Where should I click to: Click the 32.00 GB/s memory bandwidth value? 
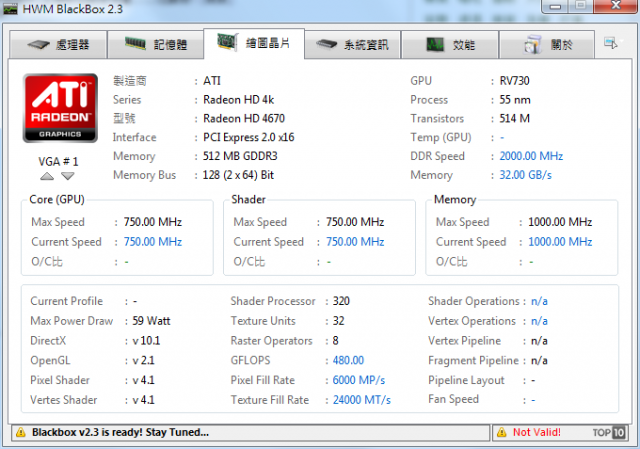(526, 175)
